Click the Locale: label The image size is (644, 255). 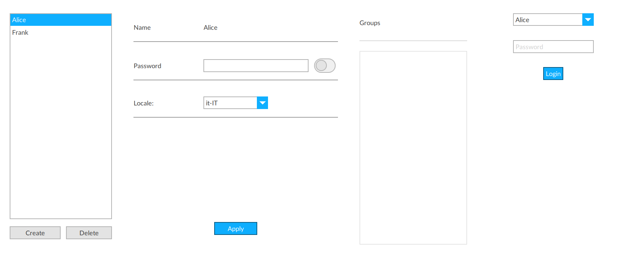[144, 103]
